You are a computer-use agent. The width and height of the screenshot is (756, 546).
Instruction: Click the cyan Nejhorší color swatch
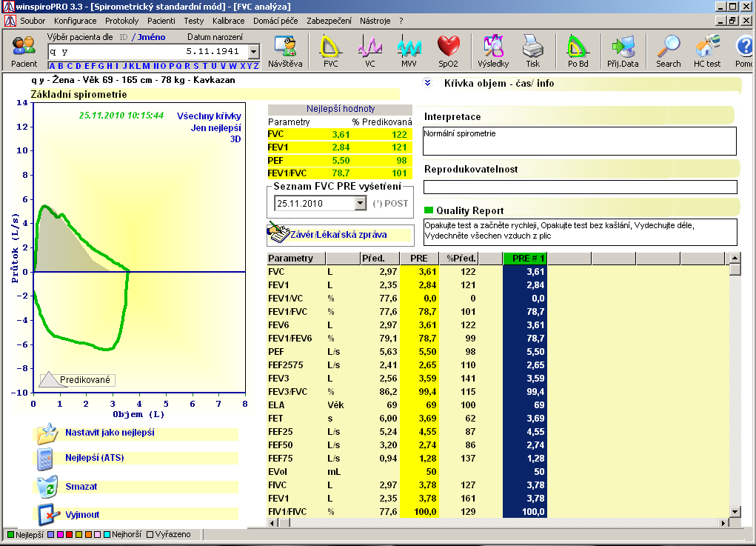click(x=107, y=534)
